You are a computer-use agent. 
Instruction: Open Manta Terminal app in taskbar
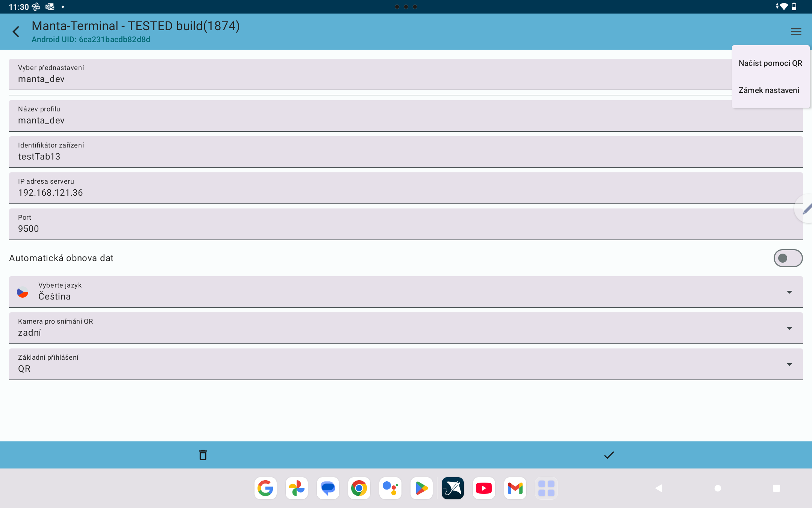[x=453, y=488]
